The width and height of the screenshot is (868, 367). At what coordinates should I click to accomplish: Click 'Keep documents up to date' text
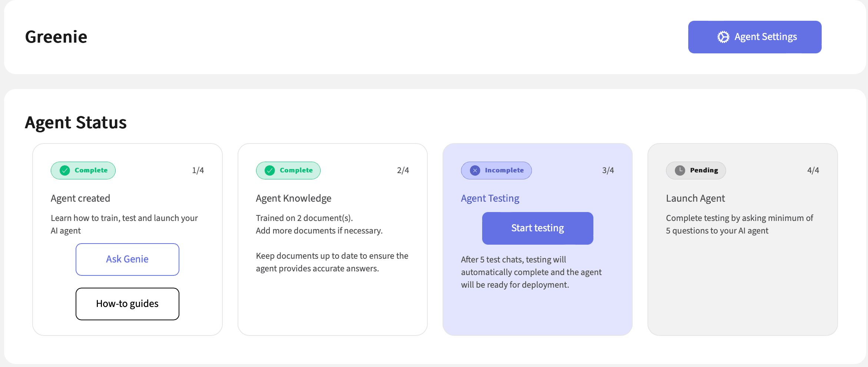332,262
